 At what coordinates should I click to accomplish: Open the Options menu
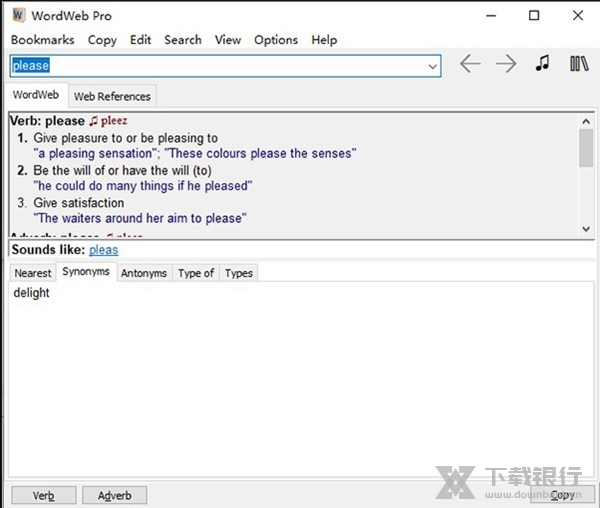point(276,40)
